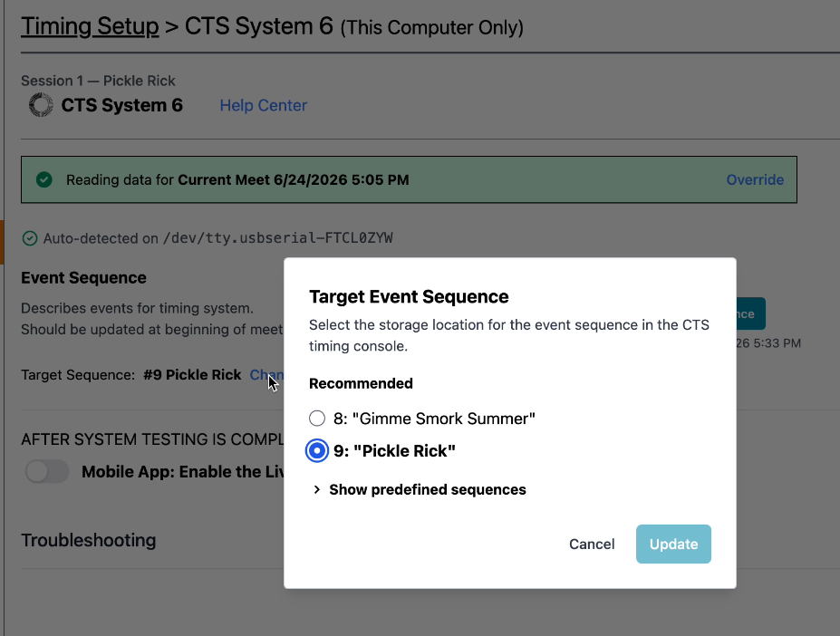Screen dimensions: 840x636
Task: Click the CTS System 6 logo icon
Action: pos(41,105)
